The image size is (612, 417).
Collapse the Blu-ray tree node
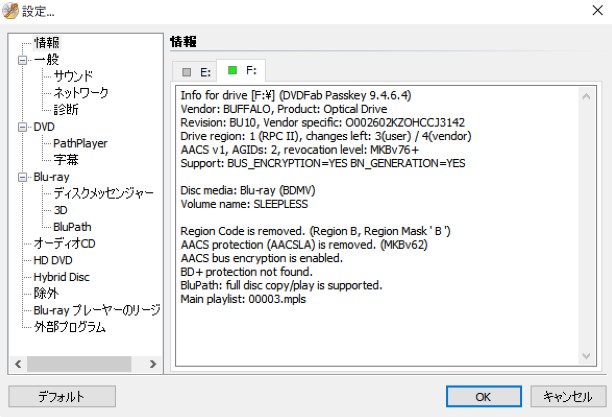[23, 177]
